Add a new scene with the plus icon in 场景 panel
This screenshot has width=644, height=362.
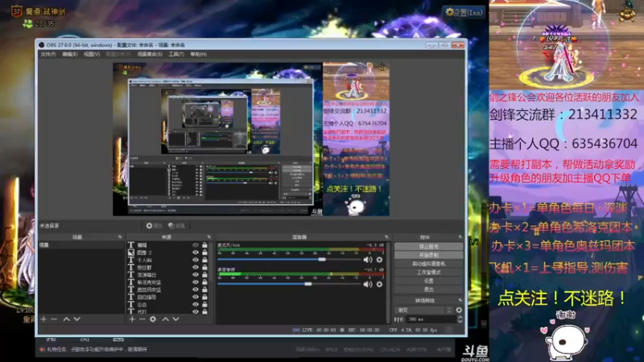43,319
